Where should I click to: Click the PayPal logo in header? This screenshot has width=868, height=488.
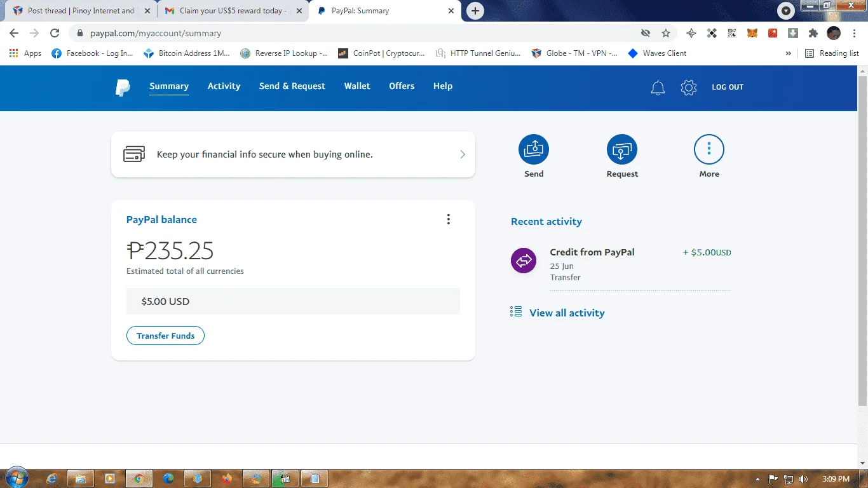123,87
